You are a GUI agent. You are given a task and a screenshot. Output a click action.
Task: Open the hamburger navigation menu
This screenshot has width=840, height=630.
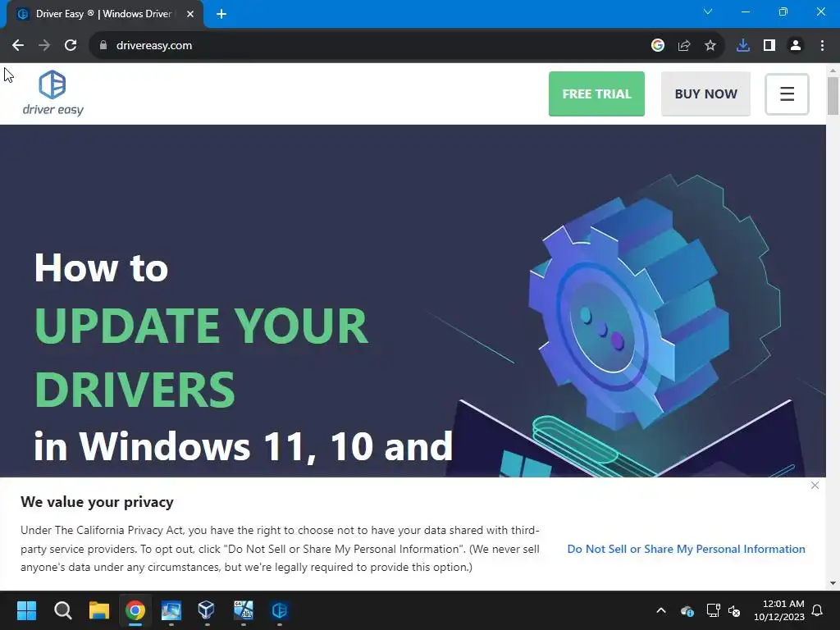pos(787,94)
